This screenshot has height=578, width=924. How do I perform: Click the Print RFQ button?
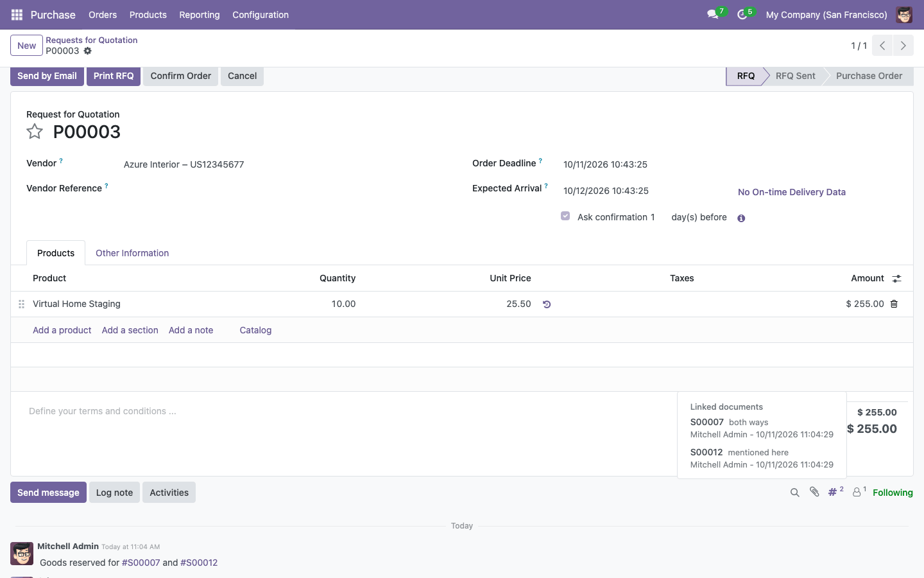coord(114,76)
